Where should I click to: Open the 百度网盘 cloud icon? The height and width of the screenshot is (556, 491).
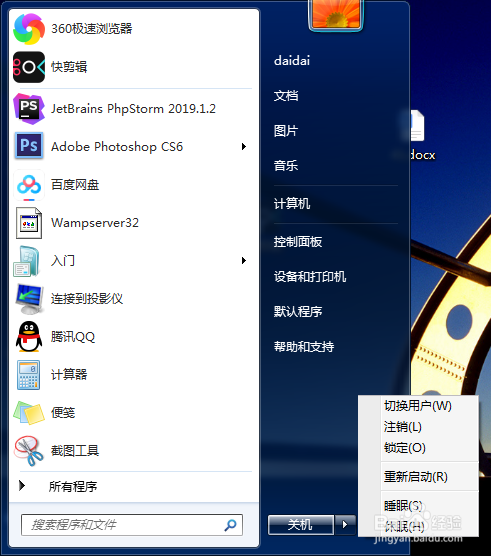pos(29,185)
